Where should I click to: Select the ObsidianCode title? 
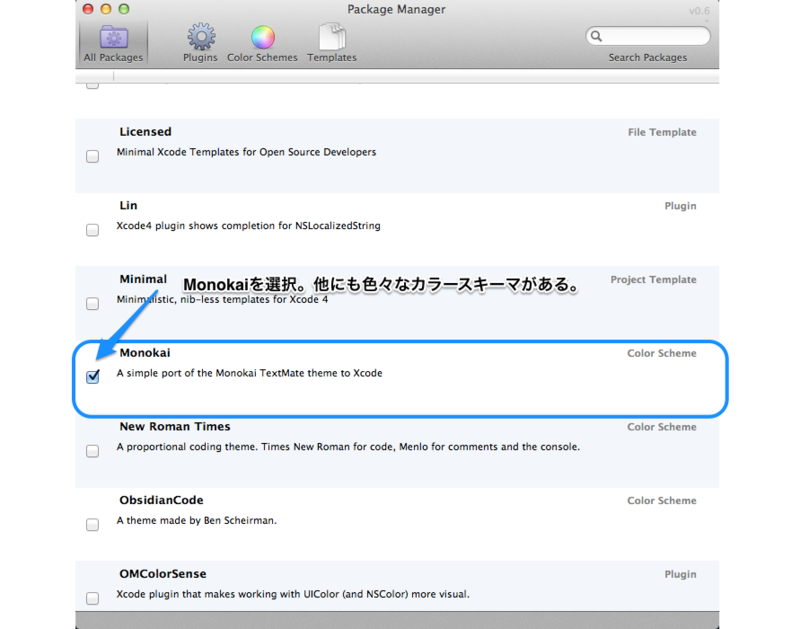[x=161, y=500]
